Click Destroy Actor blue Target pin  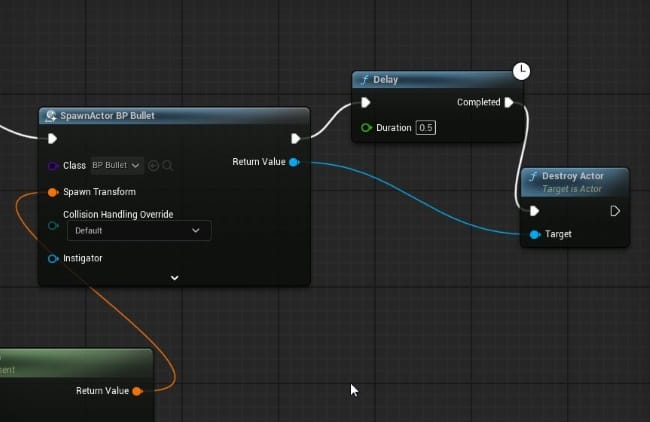coord(535,235)
